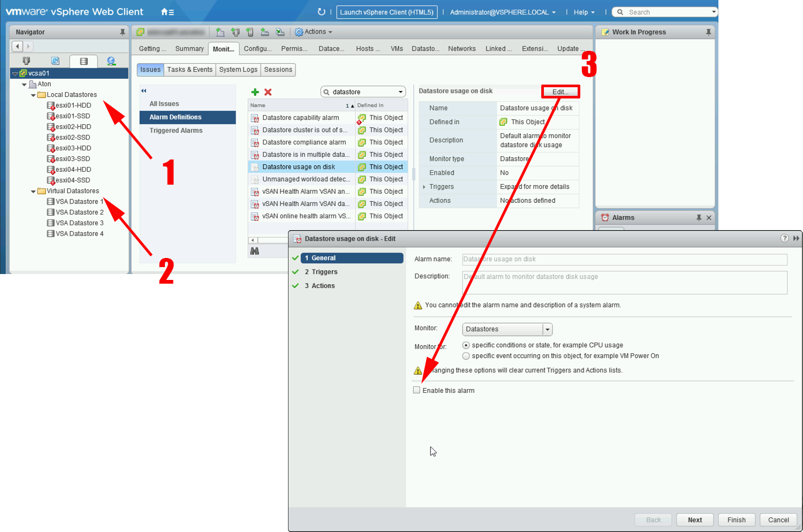Screen dimensions: 803x532
Task: Open help in alarm Edit dialog
Action: click(x=784, y=238)
